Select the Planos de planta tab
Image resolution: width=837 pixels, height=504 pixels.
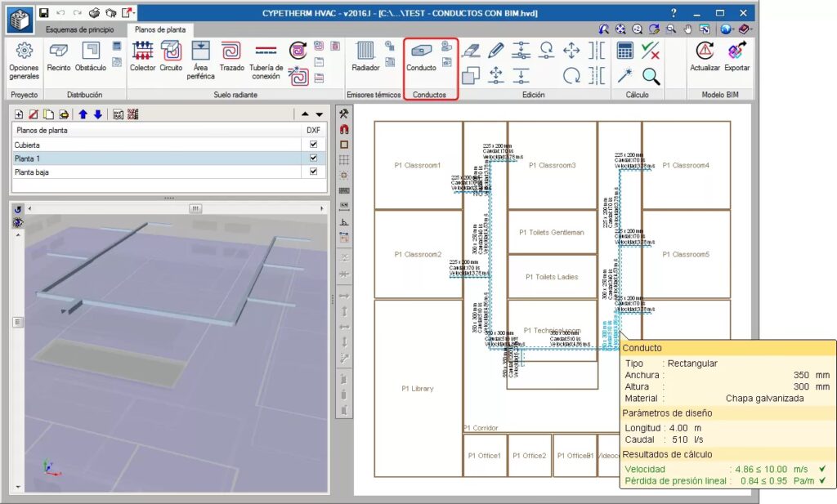point(159,29)
